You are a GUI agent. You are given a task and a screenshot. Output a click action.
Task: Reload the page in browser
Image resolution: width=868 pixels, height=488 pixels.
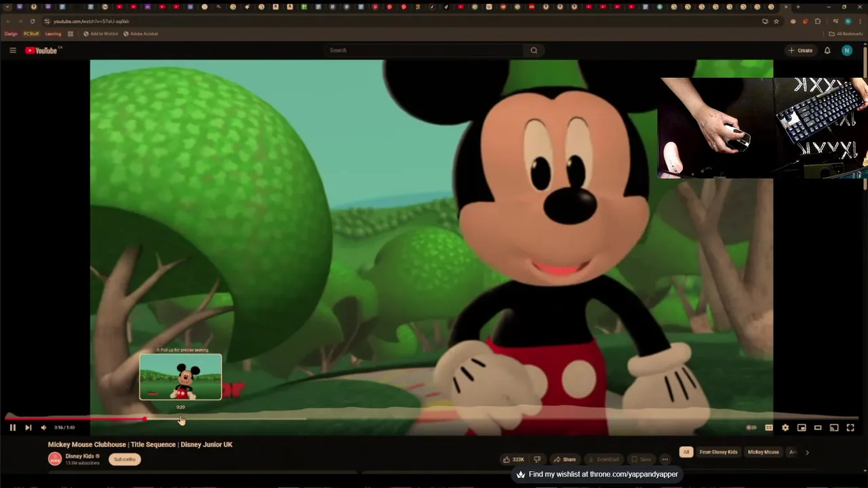[x=32, y=21]
